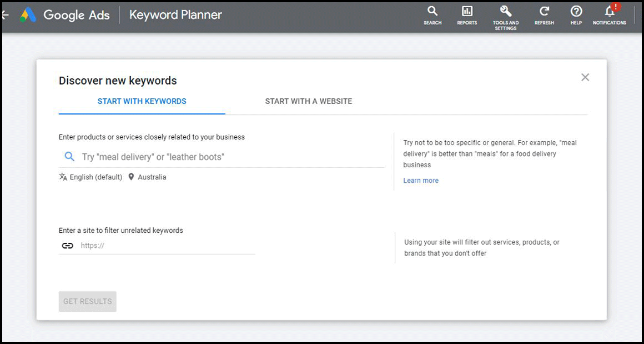Close the Discover new keywords dialog
Screen dimensions: 644x344
(585, 77)
